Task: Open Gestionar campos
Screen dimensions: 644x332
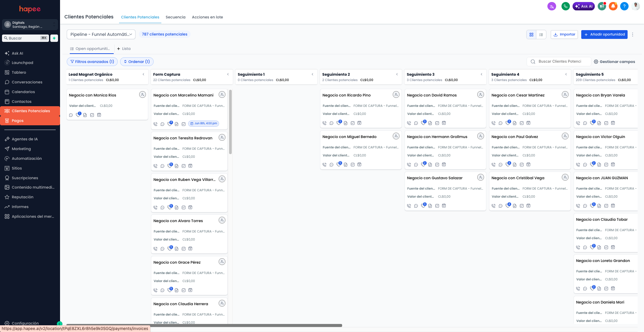Action: (x=614, y=62)
